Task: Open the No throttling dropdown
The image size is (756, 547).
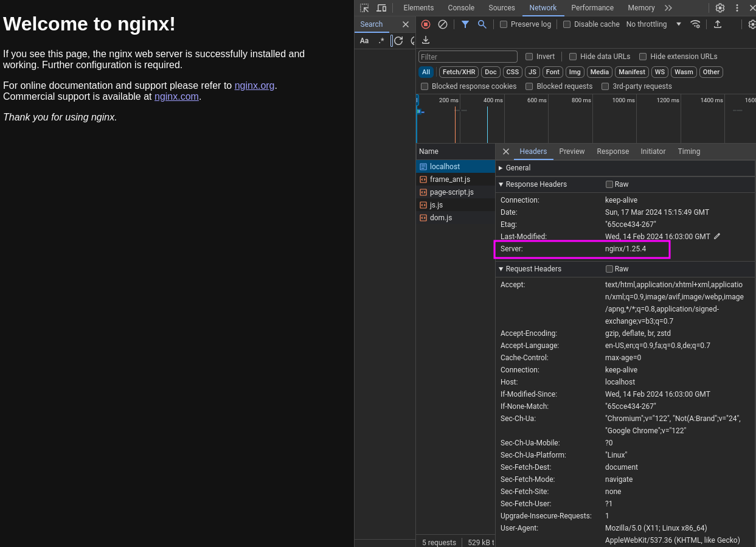Action: (653, 24)
